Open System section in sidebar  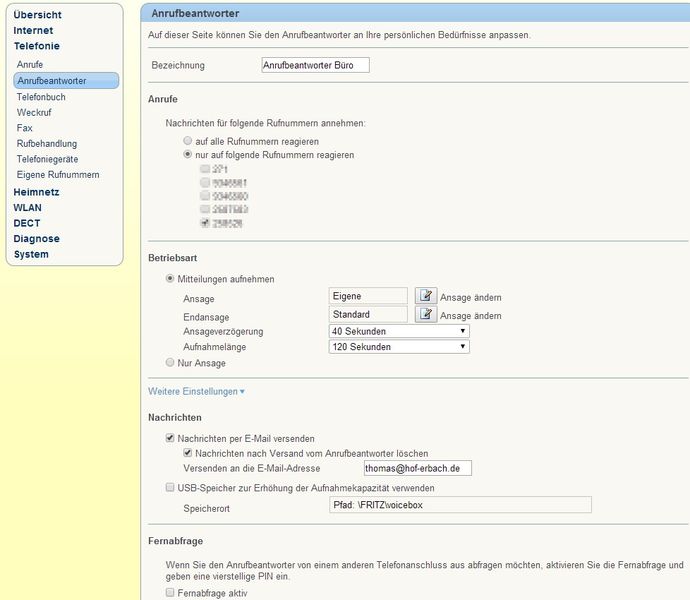coord(31,254)
